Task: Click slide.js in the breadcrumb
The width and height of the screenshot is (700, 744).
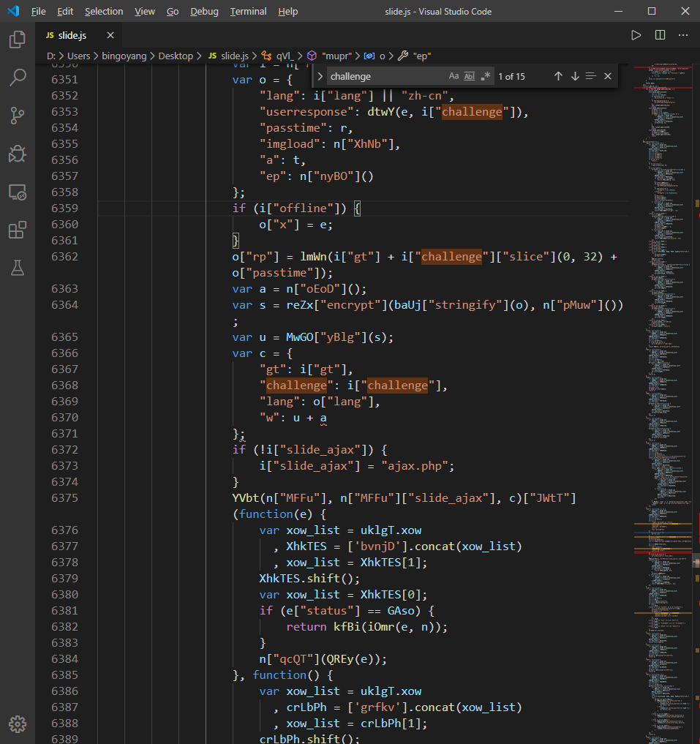Action: [x=235, y=56]
